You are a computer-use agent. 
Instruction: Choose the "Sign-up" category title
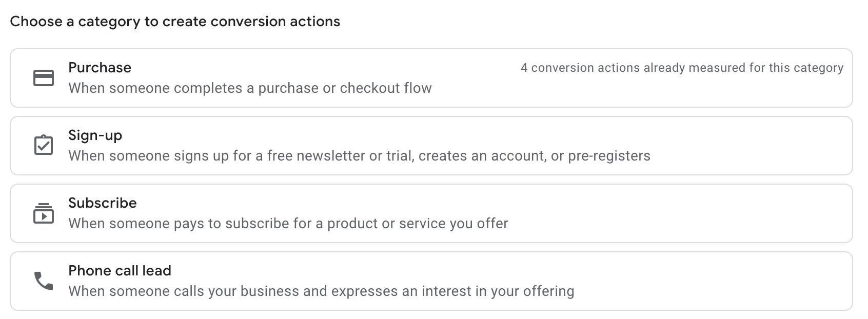pyautogui.click(x=95, y=135)
